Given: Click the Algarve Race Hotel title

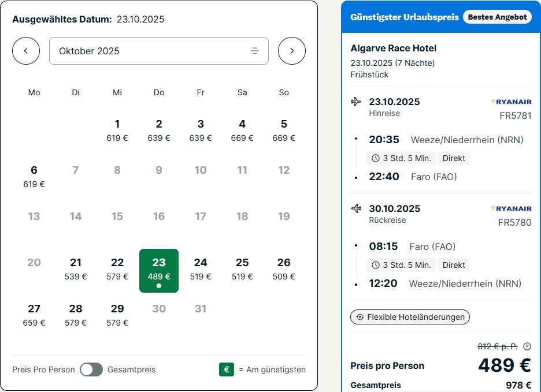Looking at the screenshot, I should tap(394, 48).
